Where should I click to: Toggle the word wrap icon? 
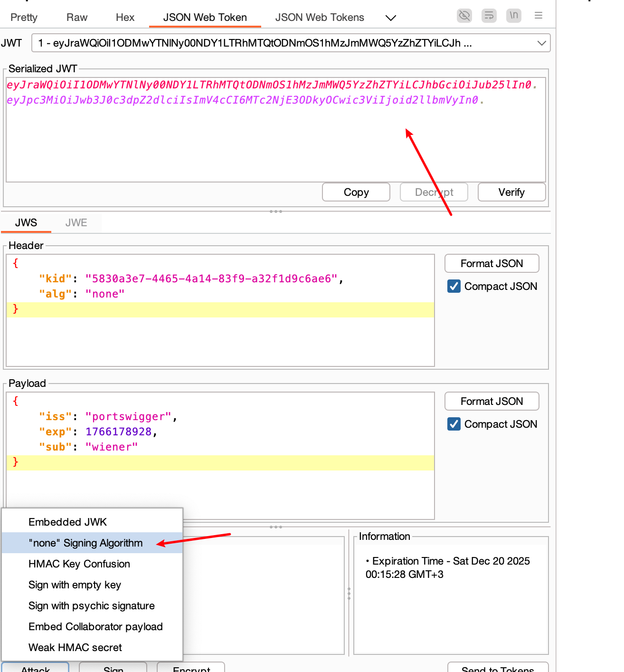pos(489,16)
